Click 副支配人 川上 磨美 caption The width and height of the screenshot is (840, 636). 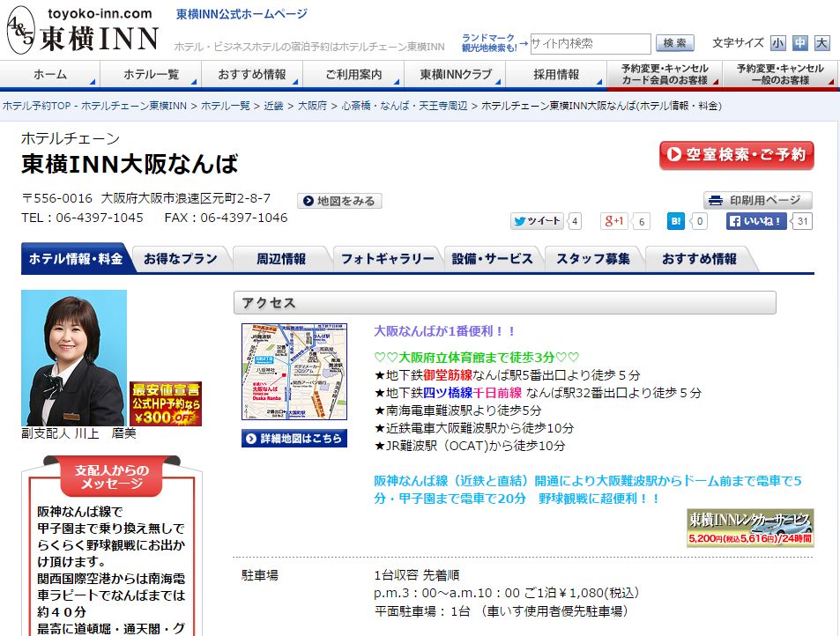pyautogui.click(x=78, y=433)
